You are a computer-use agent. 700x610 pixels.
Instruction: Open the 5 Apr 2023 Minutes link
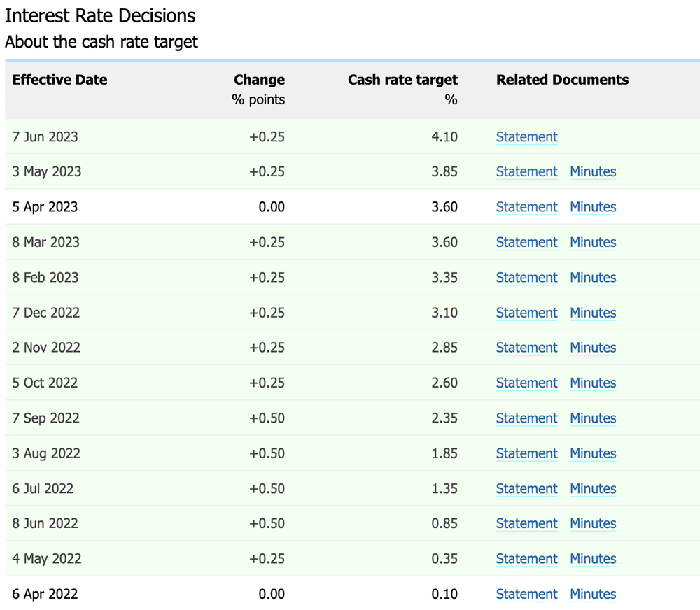(x=594, y=207)
